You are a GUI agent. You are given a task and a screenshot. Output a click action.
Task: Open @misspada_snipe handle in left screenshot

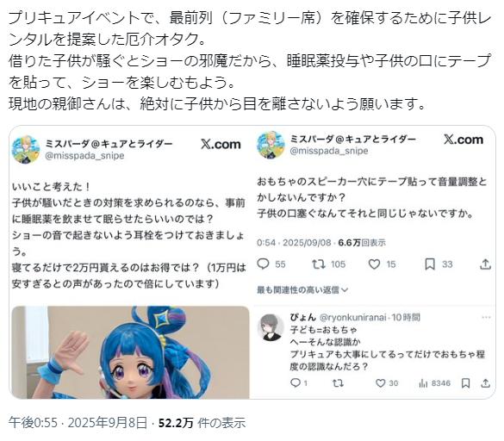tap(84, 156)
